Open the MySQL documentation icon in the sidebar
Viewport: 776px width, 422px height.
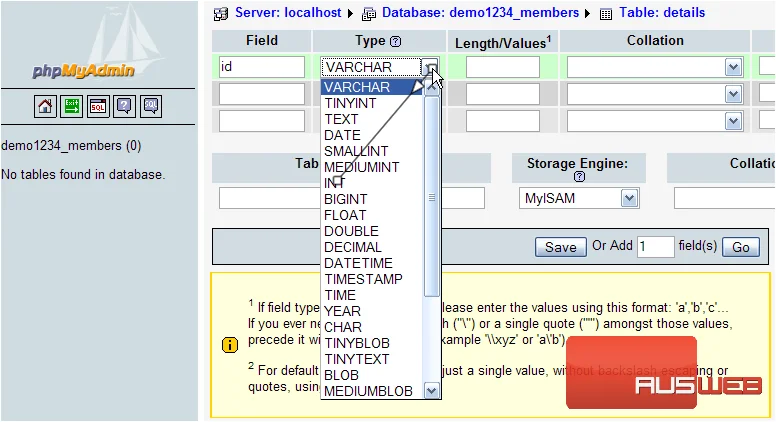coord(151,106)
